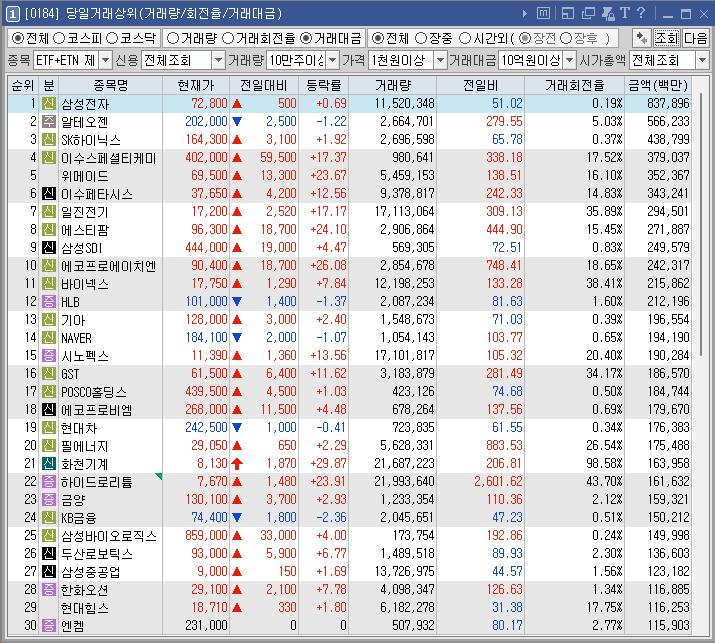Click the down triangle for 알테오젠

tap(237, 122)
